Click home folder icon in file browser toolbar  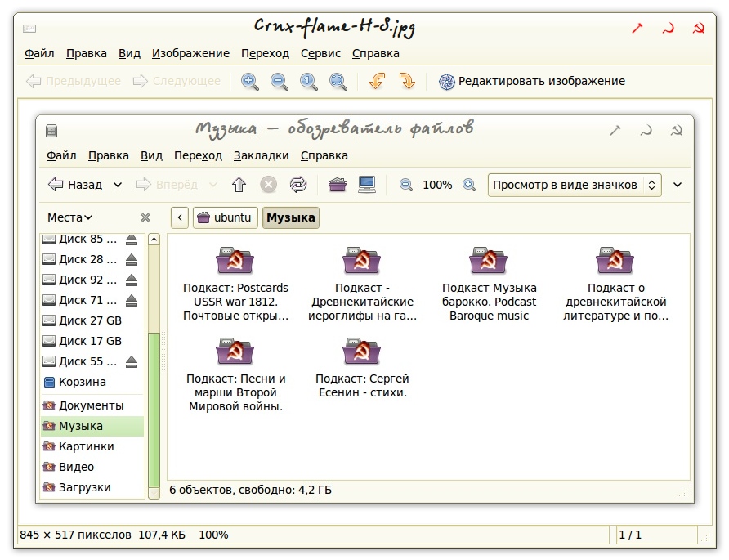pos(337,185)
